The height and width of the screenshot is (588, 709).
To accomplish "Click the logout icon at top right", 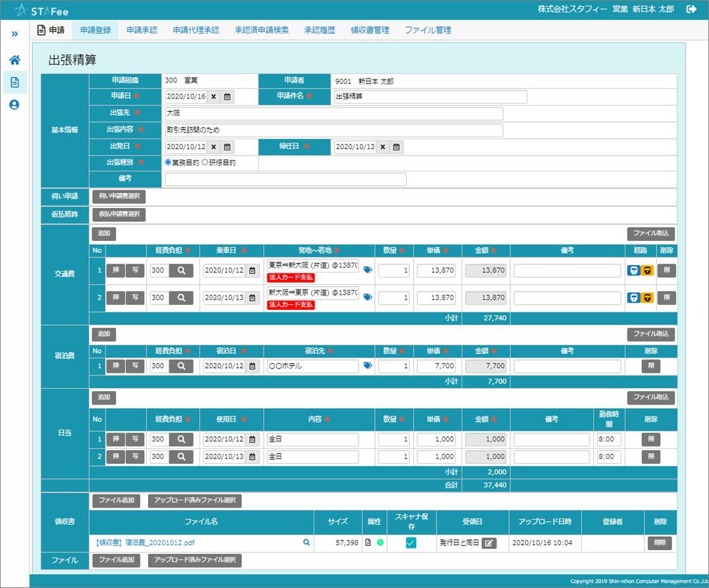I will 691,9.
